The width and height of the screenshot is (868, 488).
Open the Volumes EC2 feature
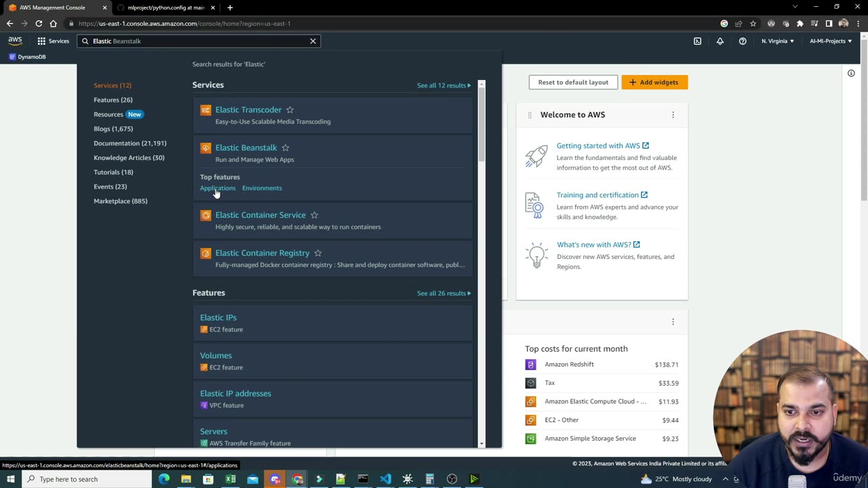point(216,356)
